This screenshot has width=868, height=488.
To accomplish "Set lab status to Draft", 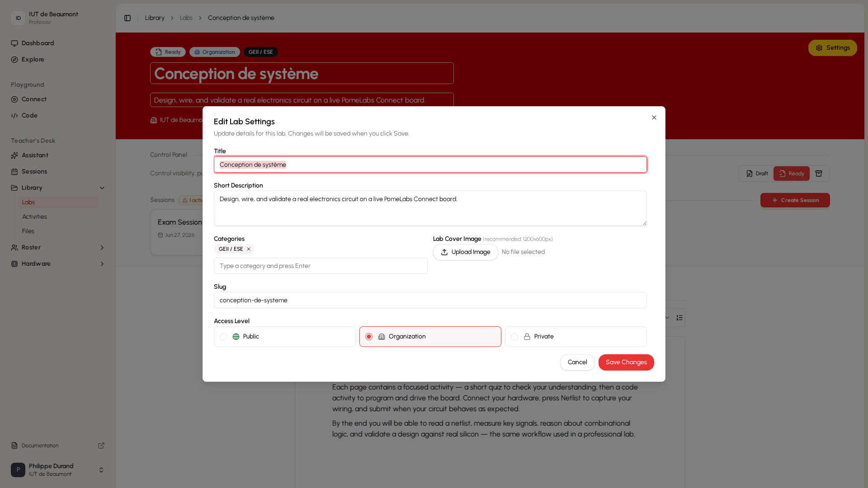I will point(757,174).
